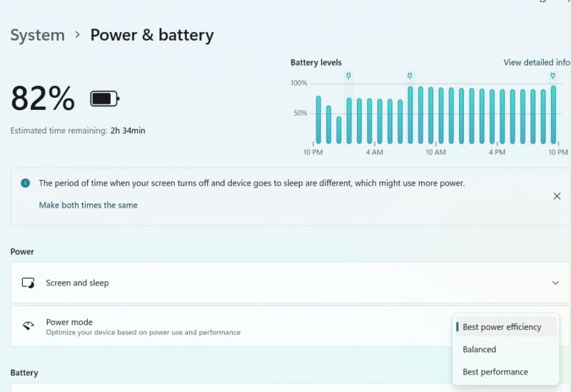Screen dimensions: 571x392
Task: Go back to System breadcrumb
Action: [37, 34]
